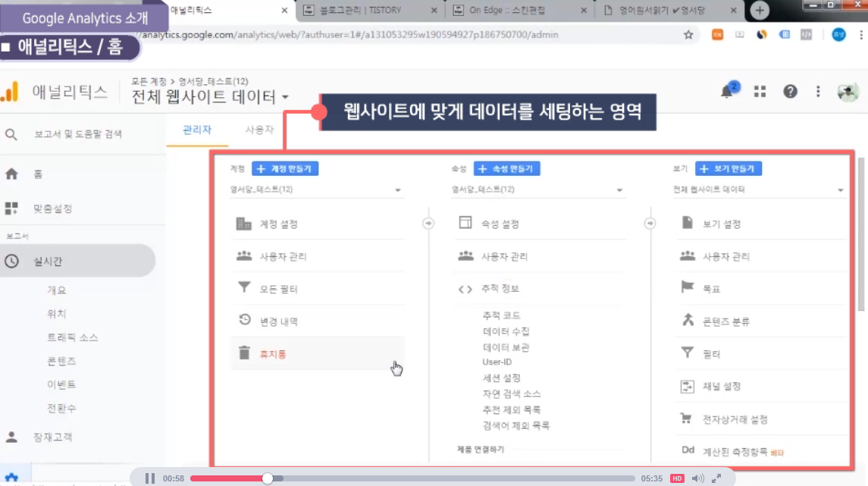Click arrow between property and view columns

pos(650,224)
